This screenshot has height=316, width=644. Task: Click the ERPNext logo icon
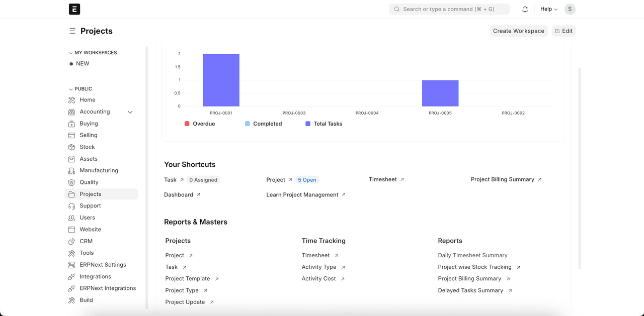pyautogui.click(x=74, y=9)
